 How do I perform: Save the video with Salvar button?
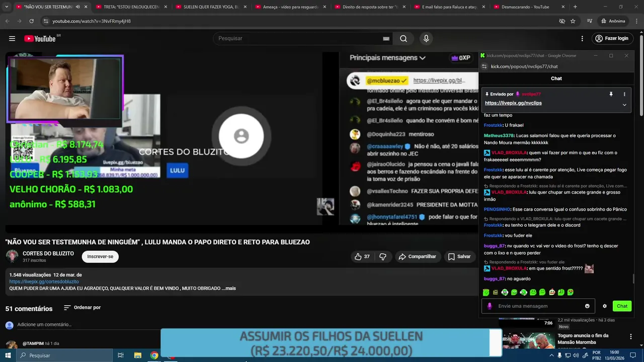point(459,256)
